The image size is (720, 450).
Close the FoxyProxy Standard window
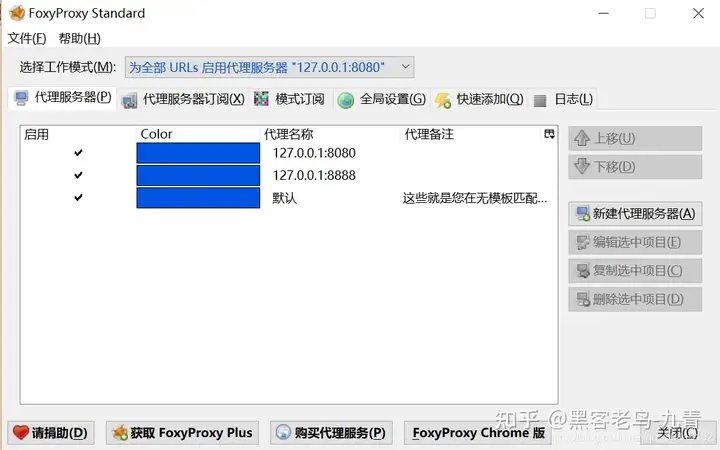(698, 13)
